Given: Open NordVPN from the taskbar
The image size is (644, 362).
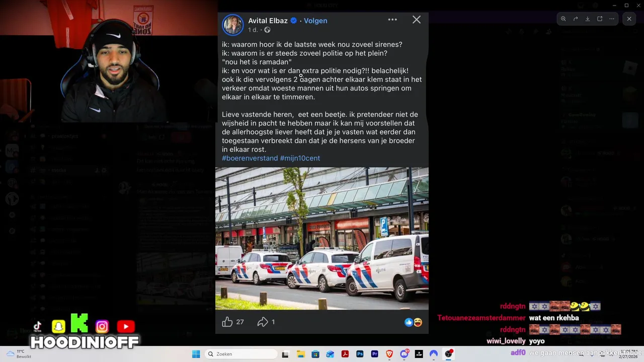Looking at the screenshot, I should coord(434,354).
